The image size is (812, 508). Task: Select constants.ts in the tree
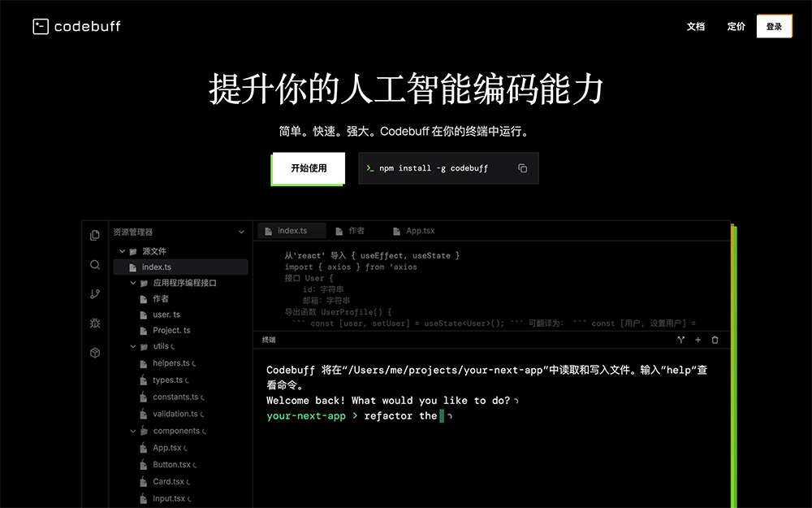(175, 397)
